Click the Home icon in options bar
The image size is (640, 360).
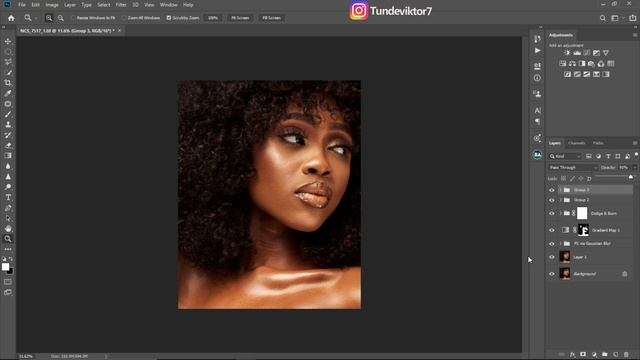11,18
